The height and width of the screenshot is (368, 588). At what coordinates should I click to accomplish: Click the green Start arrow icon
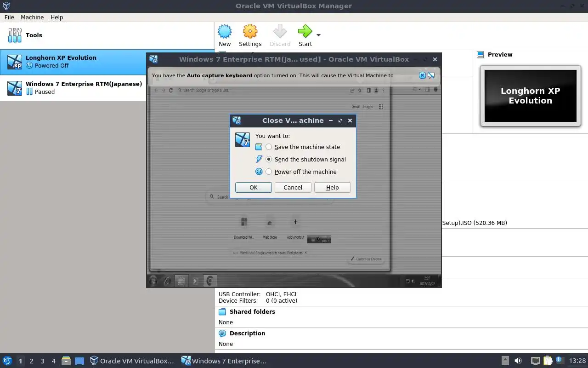[305, 32]
